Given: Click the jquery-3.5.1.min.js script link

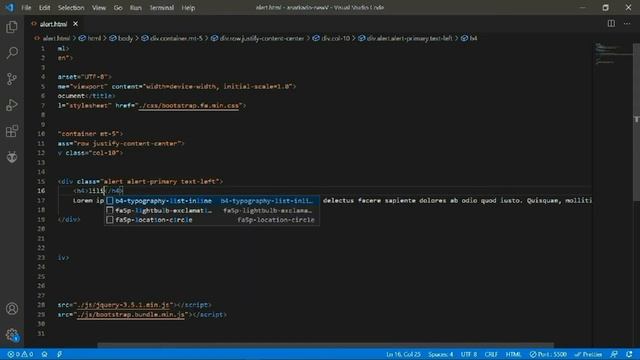Looking at the screenshot, I should point(123,304).
